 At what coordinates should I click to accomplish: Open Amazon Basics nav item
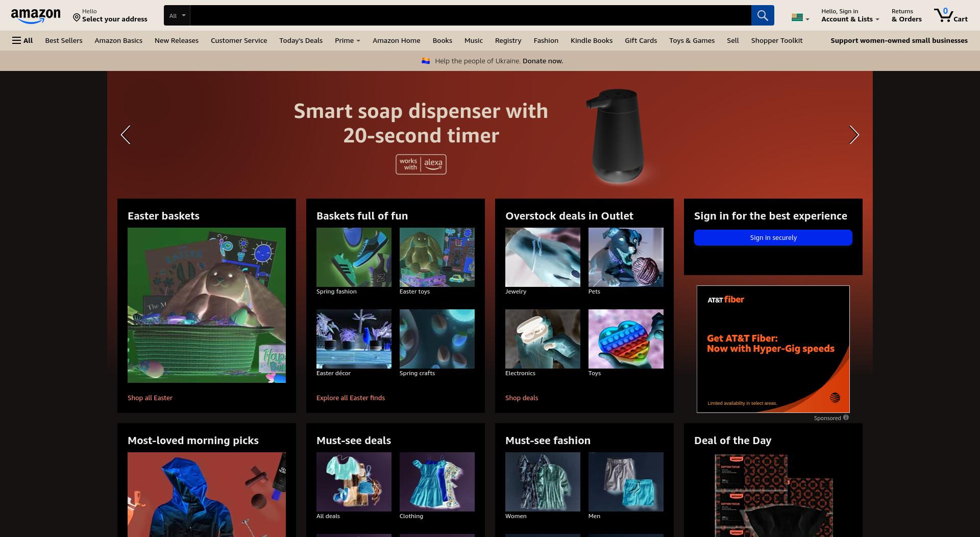pos(118,40)
